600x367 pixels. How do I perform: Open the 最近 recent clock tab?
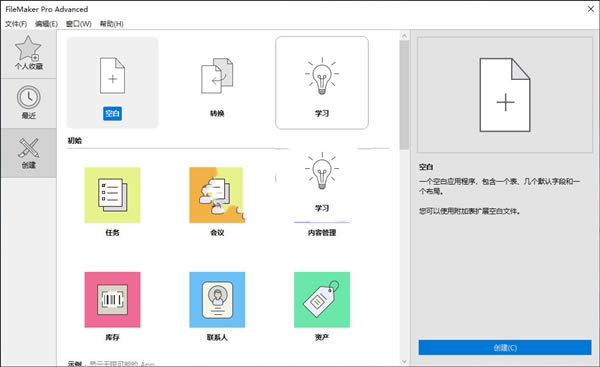(29, 103)
